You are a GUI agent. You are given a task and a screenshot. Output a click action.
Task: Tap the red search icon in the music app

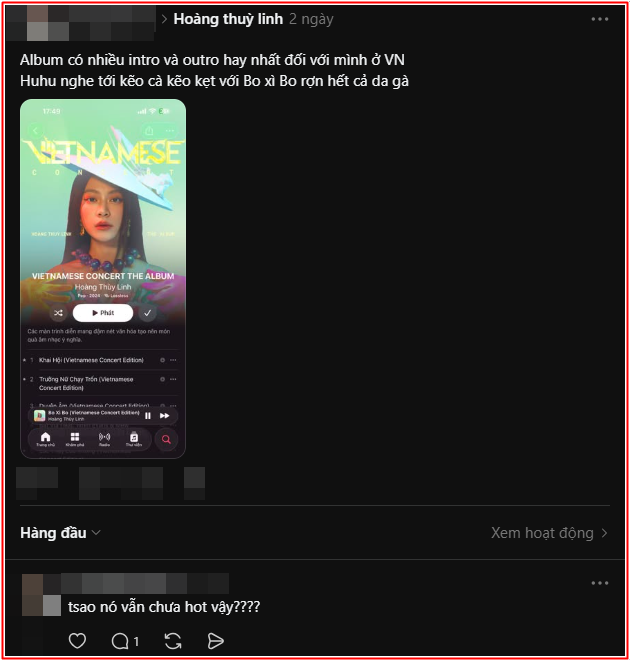click(166, 439)
